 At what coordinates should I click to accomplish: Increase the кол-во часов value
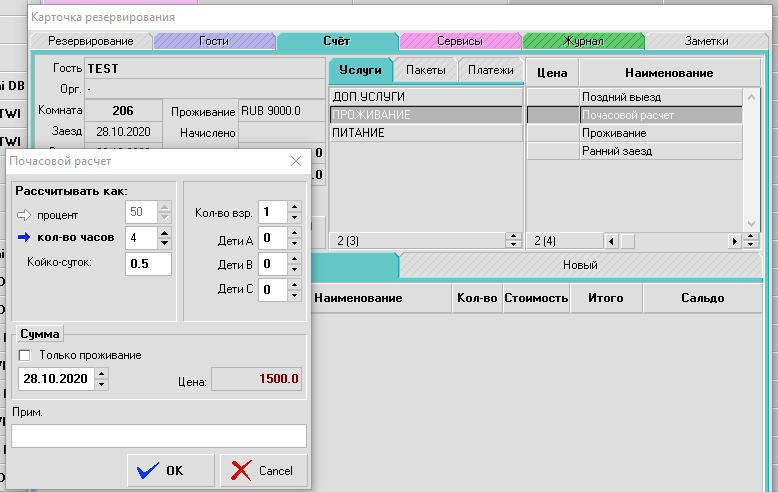coord(164,232)
